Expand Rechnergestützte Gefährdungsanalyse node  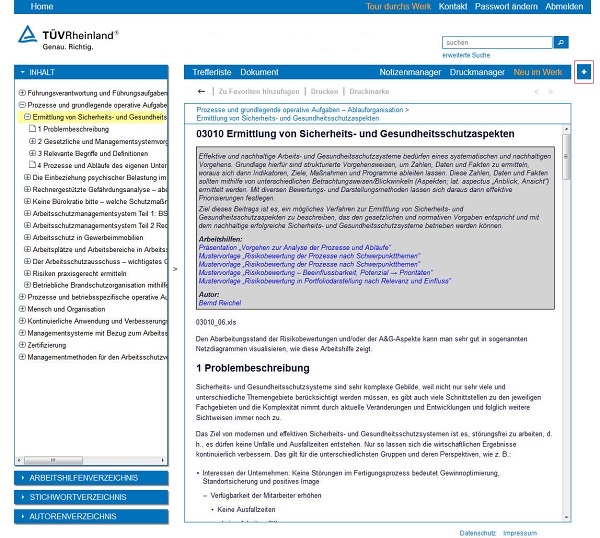tap(27, 189)
